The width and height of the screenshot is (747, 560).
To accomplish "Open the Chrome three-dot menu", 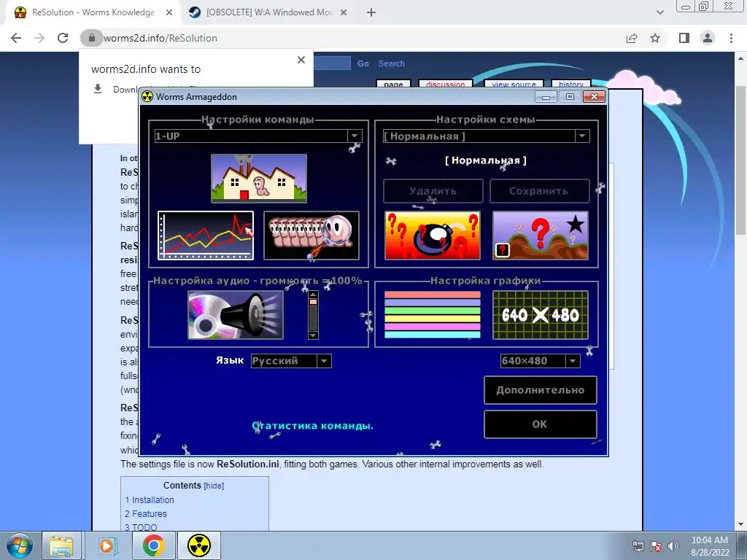I will (731, 38).
